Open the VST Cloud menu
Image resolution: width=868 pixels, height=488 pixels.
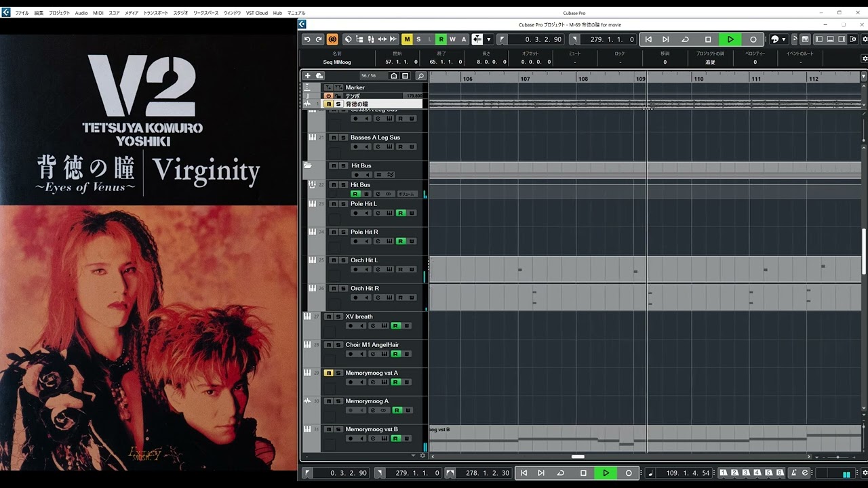(257, 13)
